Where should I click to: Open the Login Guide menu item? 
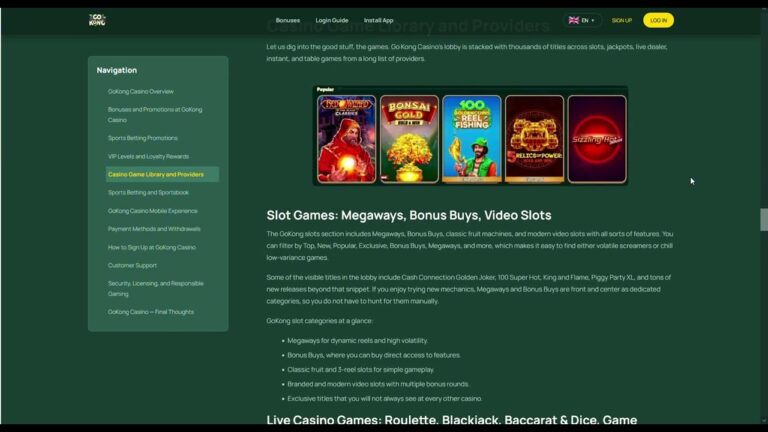[x=332, y=21]
